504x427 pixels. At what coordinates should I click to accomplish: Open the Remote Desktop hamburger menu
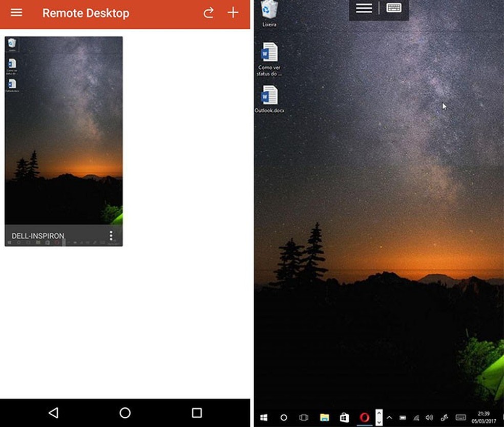16,12
